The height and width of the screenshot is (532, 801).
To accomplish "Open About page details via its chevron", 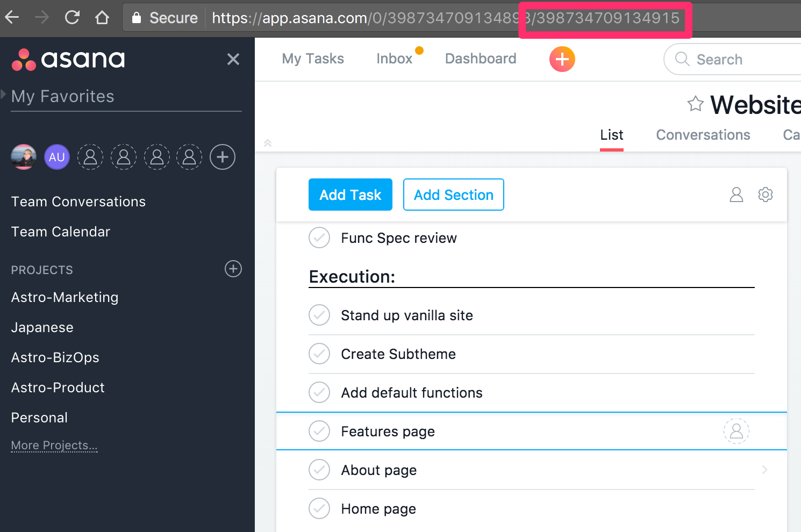I will (x=764, y=469).
